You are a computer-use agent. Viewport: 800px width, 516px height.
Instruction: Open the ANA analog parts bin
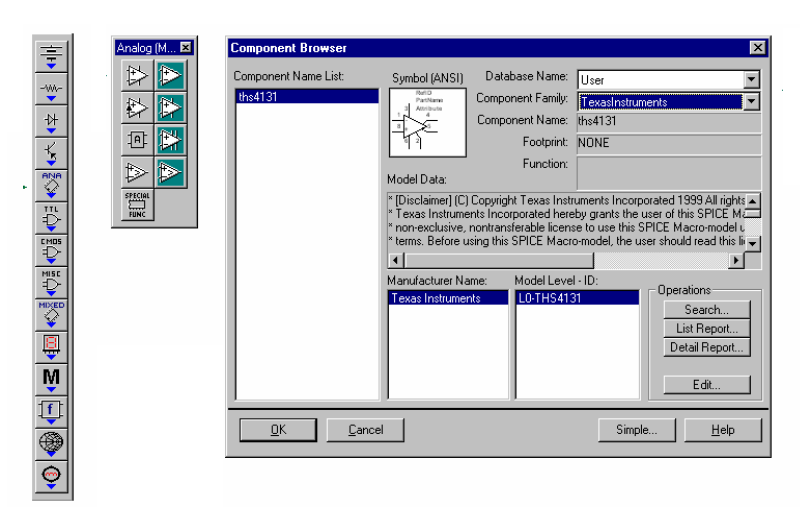pyautogui.click(x=51, y=185)
